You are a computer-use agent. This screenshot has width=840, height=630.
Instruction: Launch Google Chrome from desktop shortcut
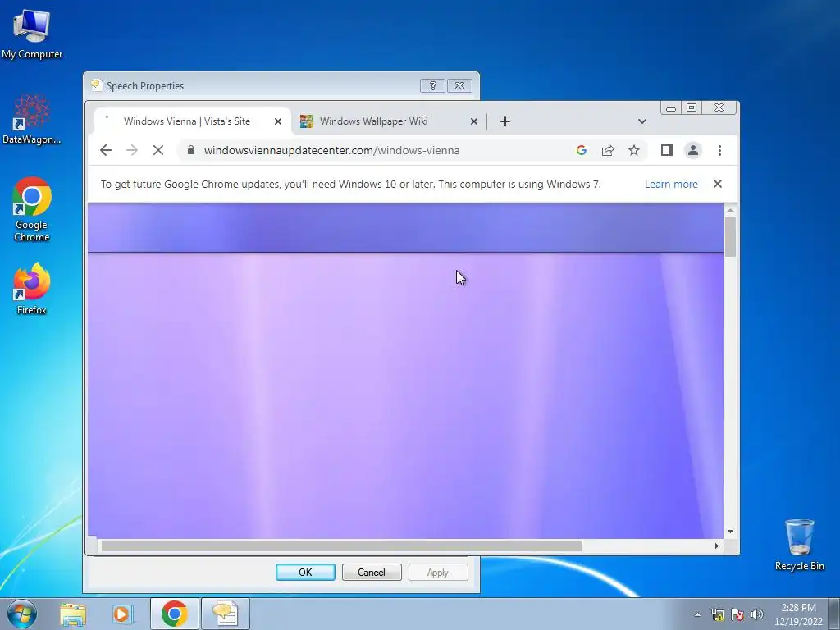click(32, 209)
